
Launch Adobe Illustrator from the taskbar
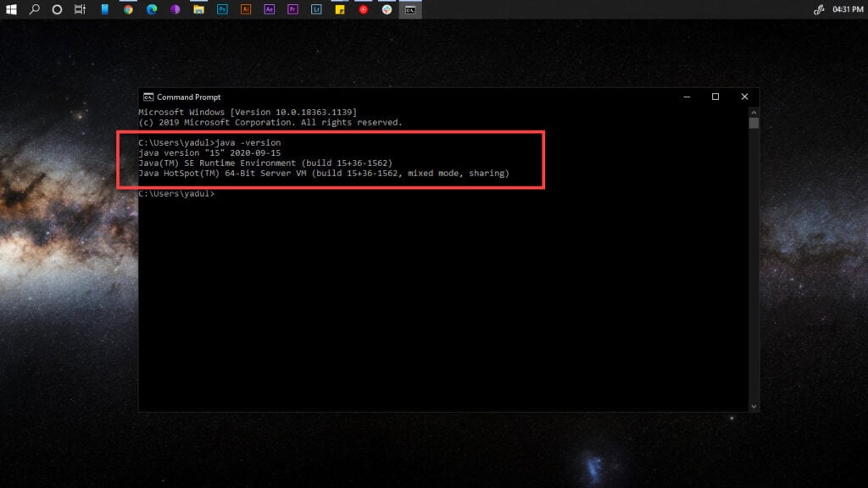[246, 9]
